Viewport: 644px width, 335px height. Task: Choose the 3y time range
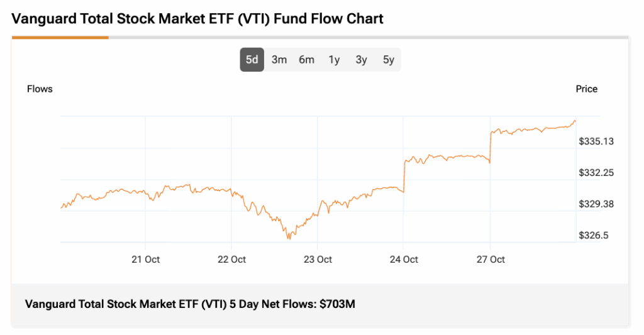(x=361, y=60)
